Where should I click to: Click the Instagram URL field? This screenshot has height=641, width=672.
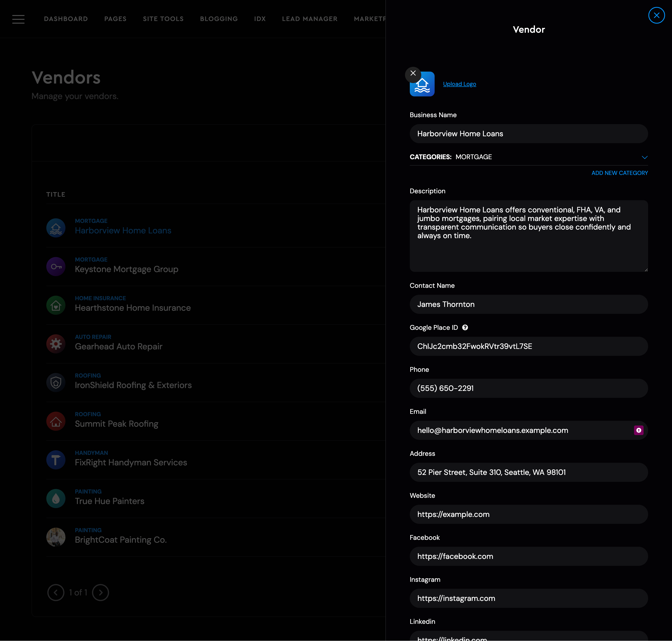point(528,598)
